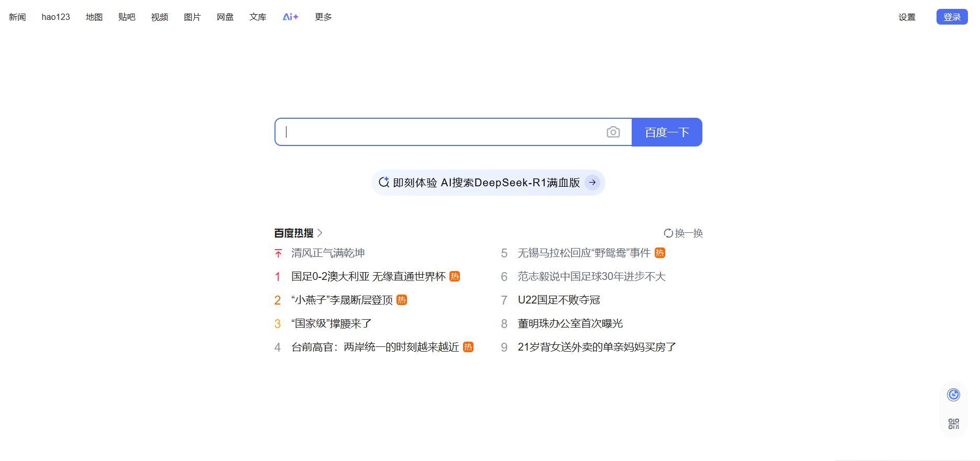Click the 热 badge beside 国足0-2澳大利亚
The width and height of the screenshot is (980, 461).
(455, 276)
